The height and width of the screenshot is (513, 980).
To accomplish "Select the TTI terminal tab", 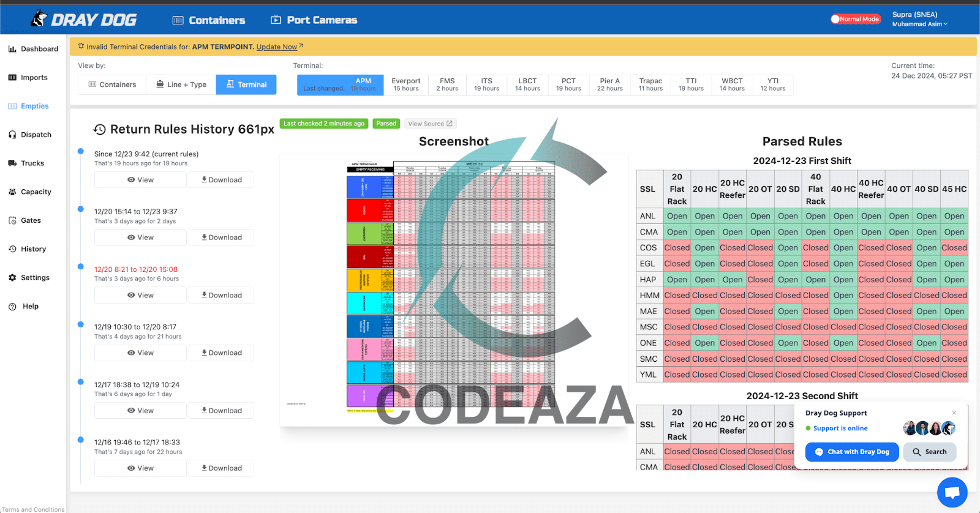I will tap(691, 84).
